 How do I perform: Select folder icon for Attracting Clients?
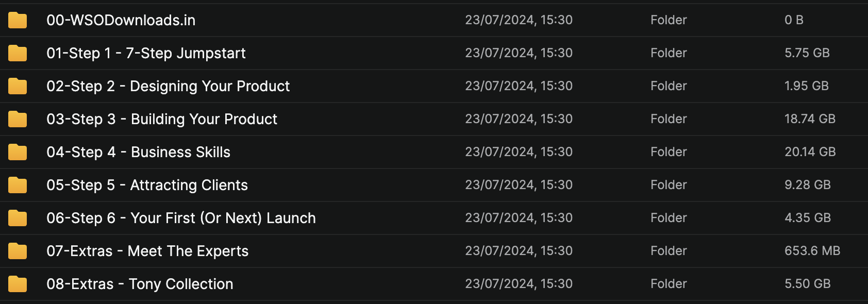(18, 185)
